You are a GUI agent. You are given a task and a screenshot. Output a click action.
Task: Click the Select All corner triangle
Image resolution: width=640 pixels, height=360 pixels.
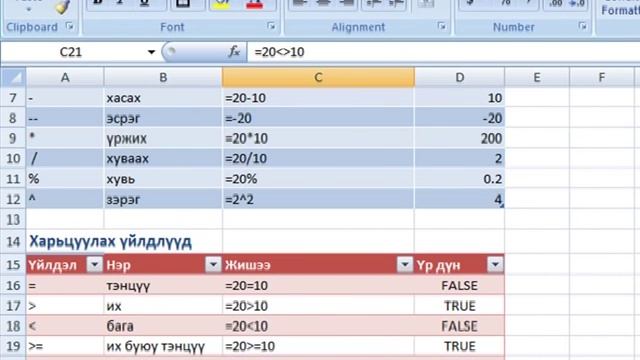pos(14,78)
